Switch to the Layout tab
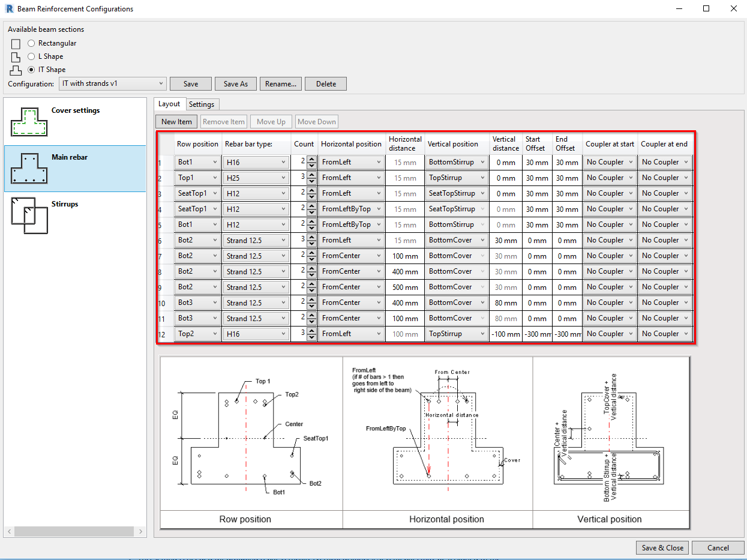Screen dimensions: 747x560 point(169,104)
